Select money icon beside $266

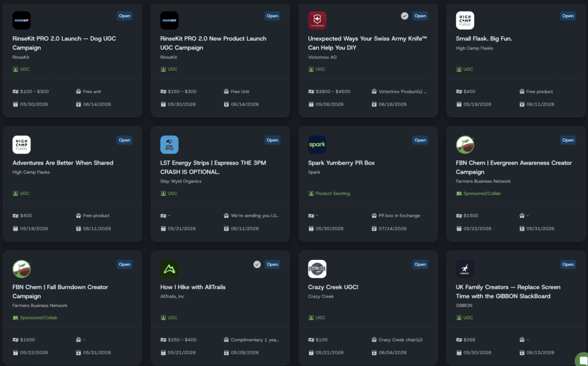(459, 340)
